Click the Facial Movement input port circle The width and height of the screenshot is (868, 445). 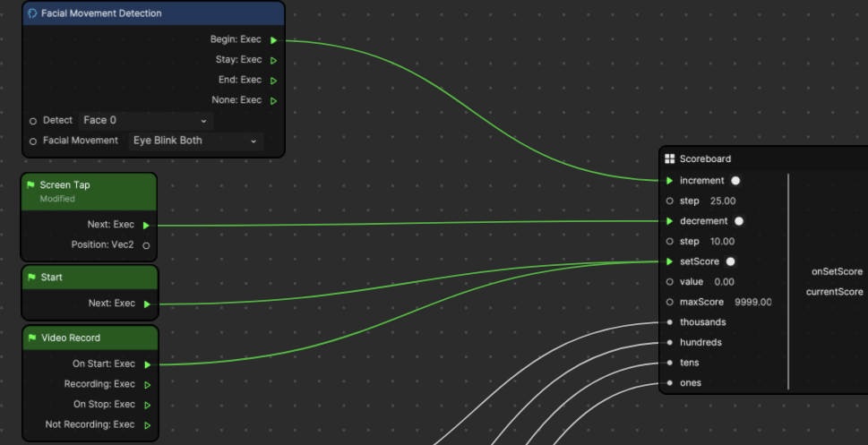click(32, 141)
